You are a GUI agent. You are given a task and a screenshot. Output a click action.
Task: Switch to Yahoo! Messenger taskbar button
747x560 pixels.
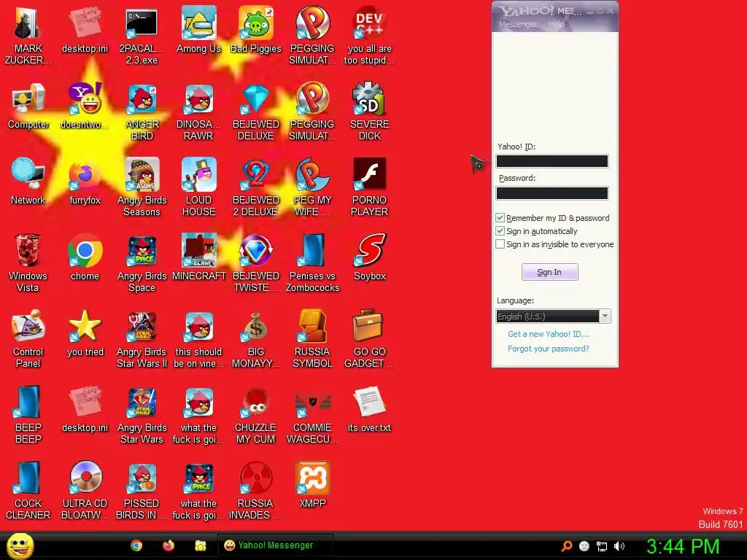coord(275,545)
